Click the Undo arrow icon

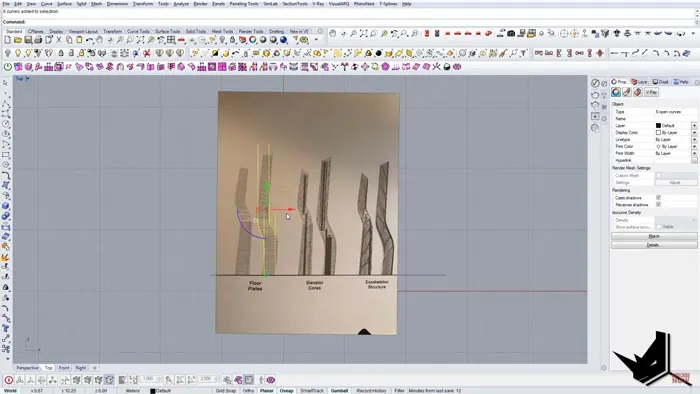pos(89,40)
